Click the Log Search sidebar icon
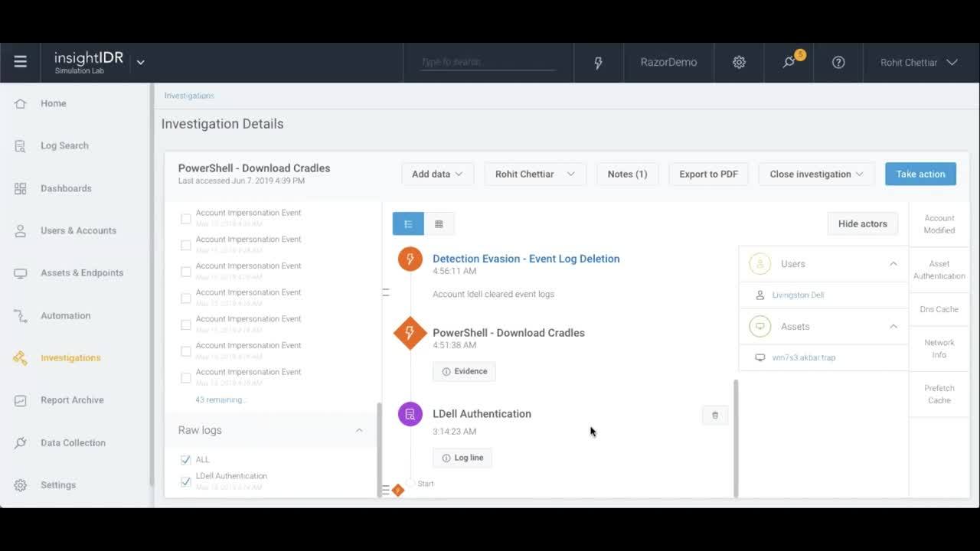Screen dimensions: 980x551 (21, 145)
